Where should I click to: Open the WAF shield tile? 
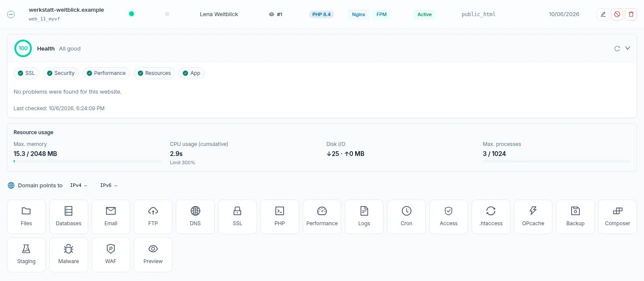(111, 255)
